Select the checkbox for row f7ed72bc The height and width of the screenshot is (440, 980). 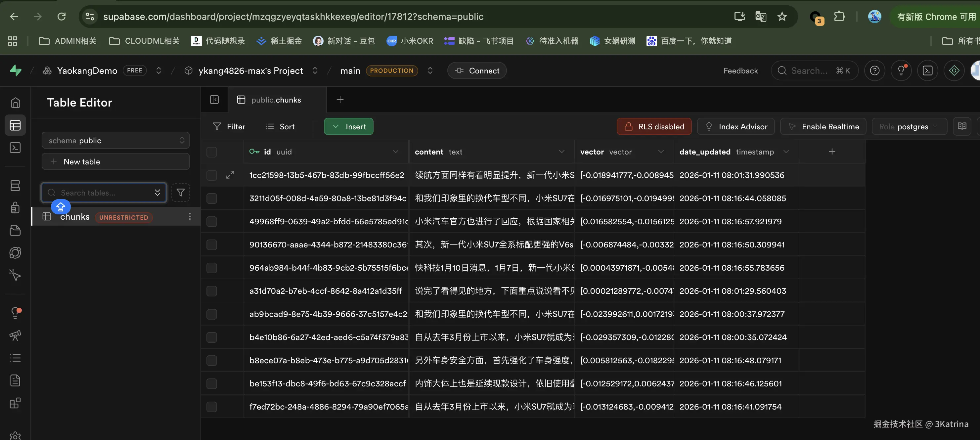[211, 407]
